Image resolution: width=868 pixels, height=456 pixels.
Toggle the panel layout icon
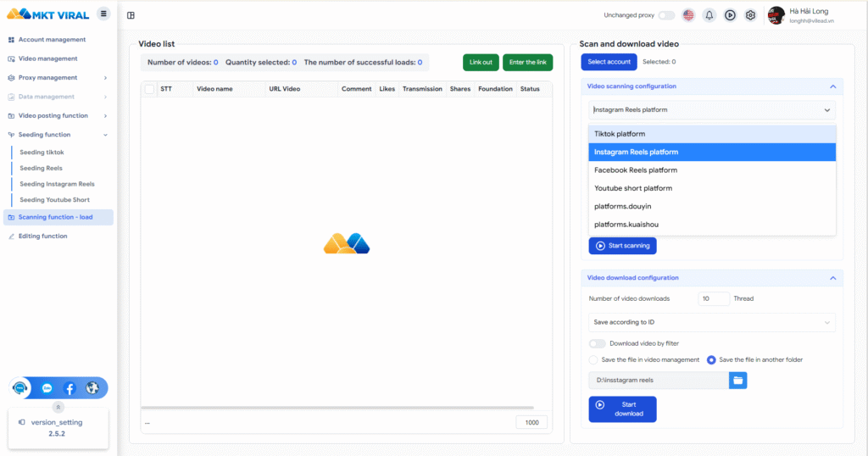click(131, 15)
